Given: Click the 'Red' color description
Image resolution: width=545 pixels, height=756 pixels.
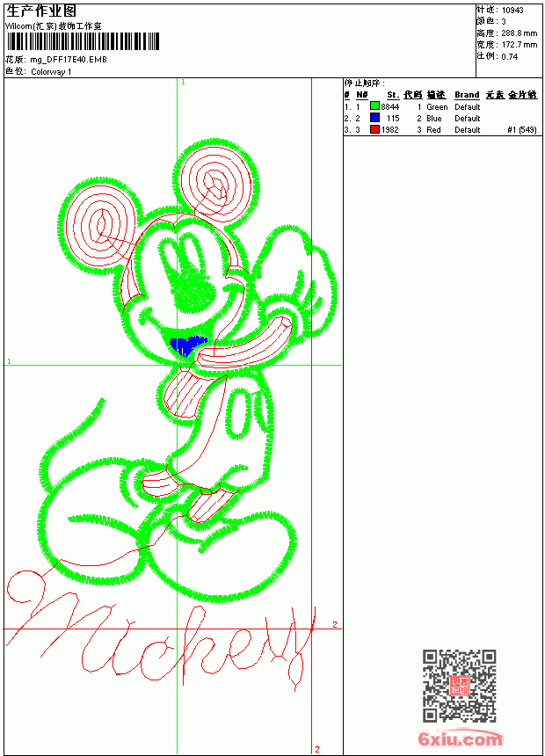Looking at the screenshot, I should point(433,130).
